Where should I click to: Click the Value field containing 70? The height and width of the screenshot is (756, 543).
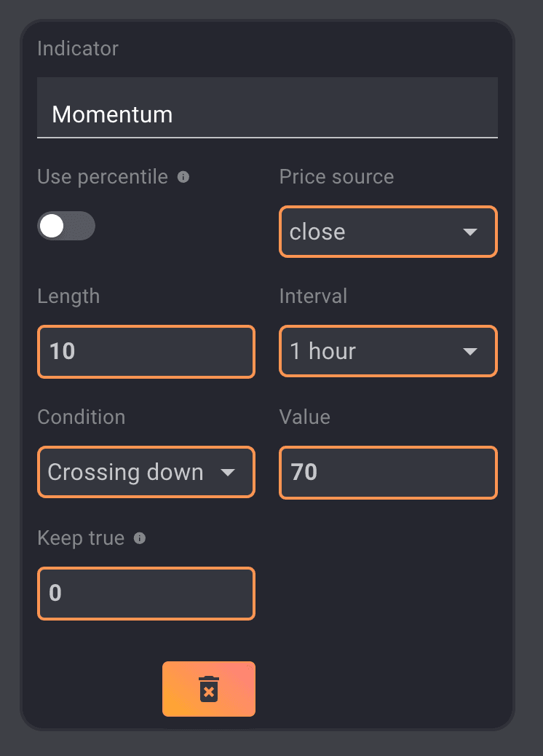click(388, 472)
